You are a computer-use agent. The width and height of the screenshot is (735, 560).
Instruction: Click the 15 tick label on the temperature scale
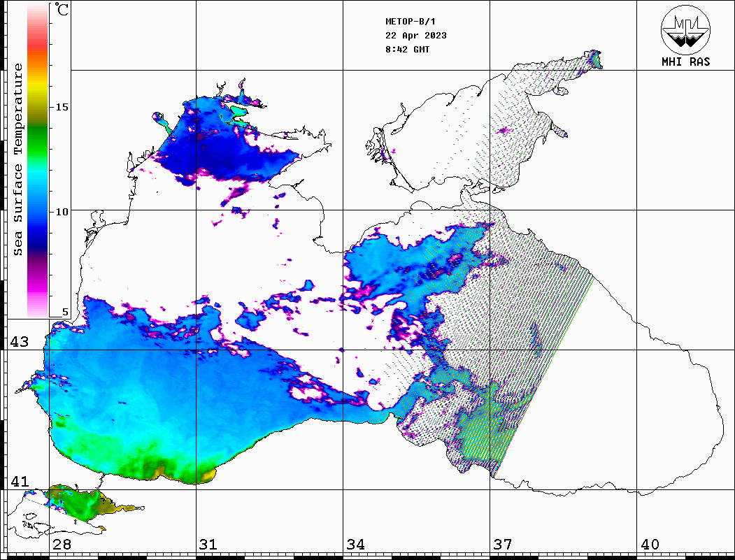(62, 107)
